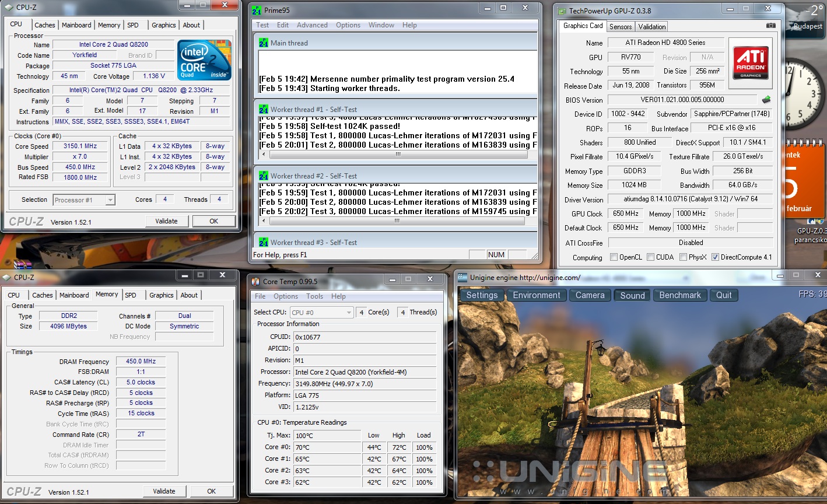Click the Core Temp title bar icon
827x504 pixels.
click(x=255, y=281)
